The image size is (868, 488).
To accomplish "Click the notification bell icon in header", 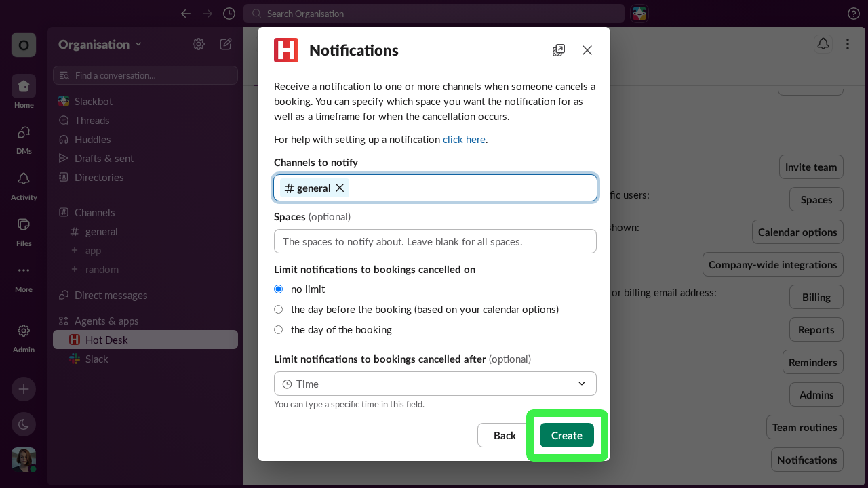I will [823, 44].
